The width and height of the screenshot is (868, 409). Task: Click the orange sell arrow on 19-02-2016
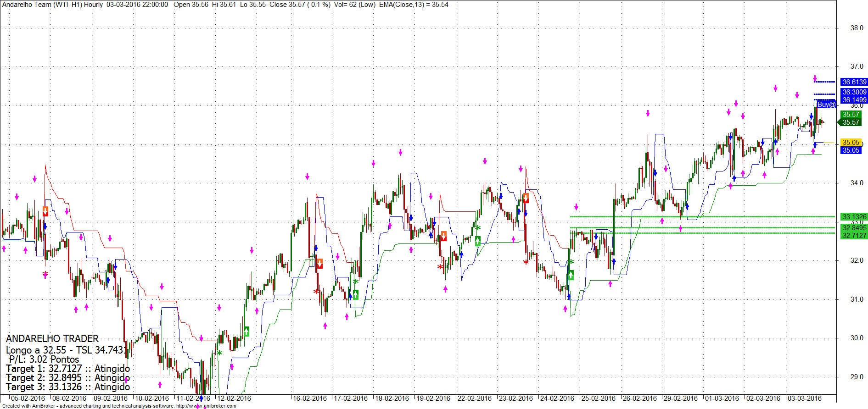coord(444,236)
